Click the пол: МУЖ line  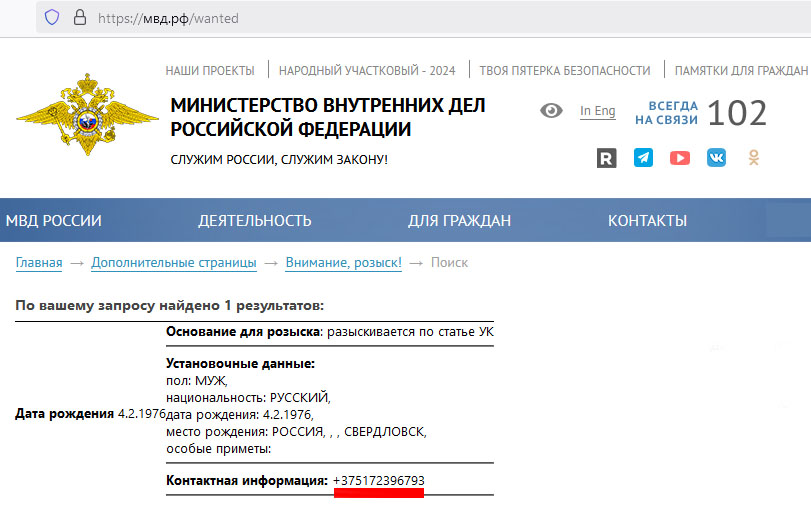click(197, 381)
